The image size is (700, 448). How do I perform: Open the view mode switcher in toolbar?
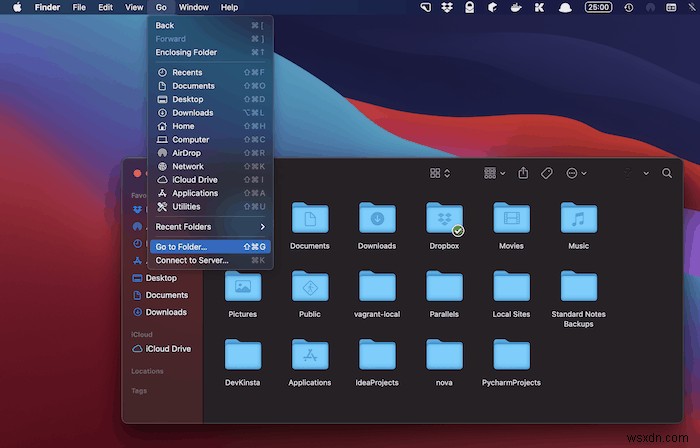[x=440, y=173]
